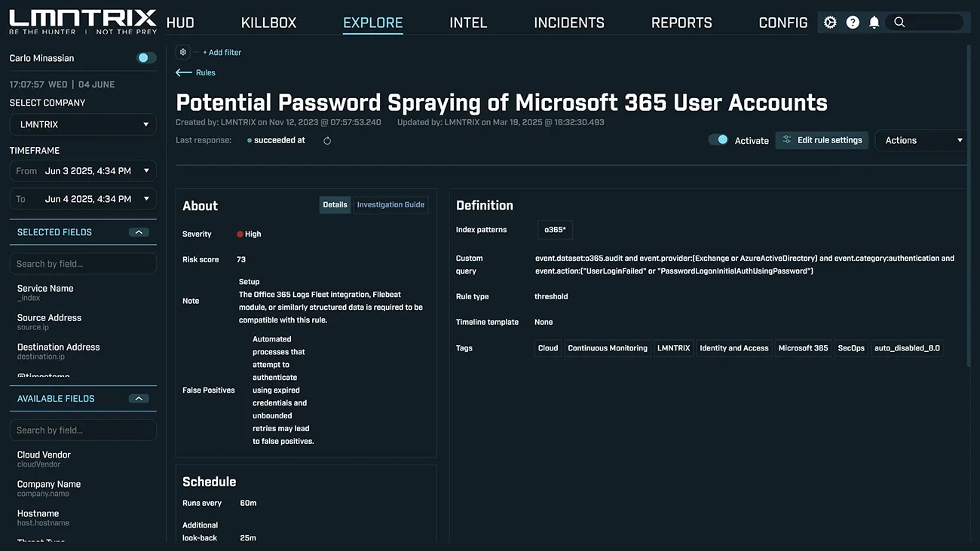Click the additional look-back 25m value
The image size is (980, 551).
coord(248,538)
